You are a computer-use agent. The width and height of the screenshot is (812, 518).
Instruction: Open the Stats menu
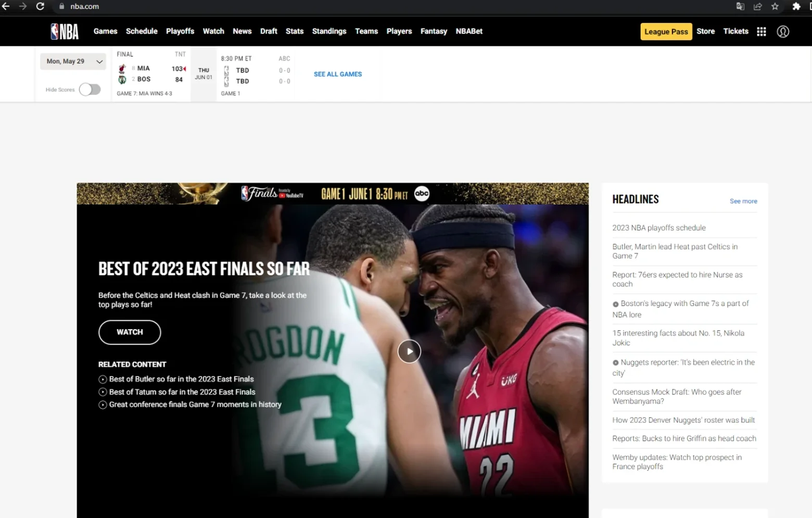click(295, 31)
